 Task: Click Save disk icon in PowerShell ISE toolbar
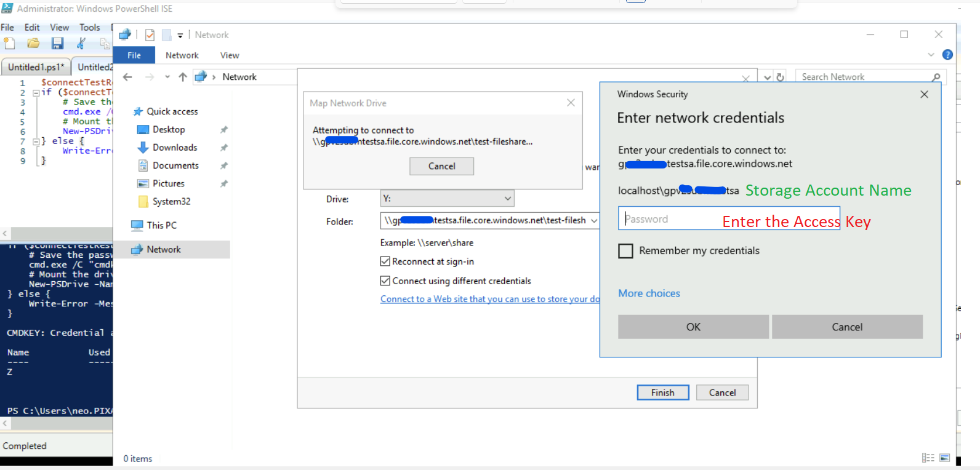click(x=57, y=43)
